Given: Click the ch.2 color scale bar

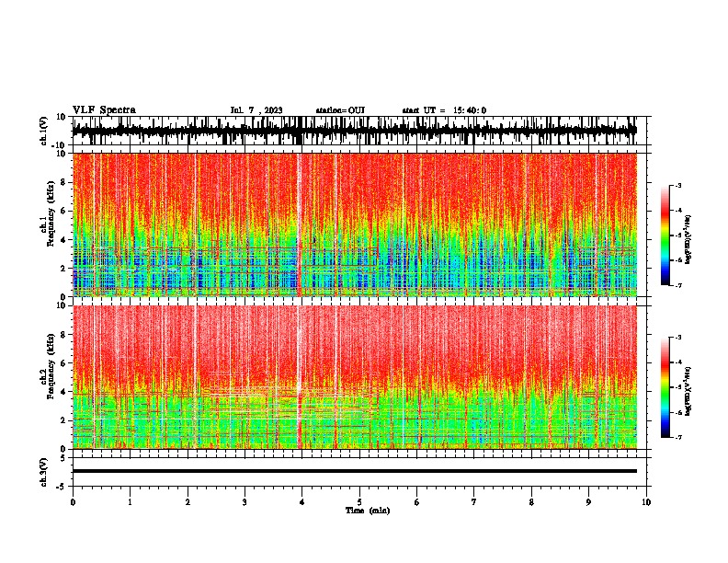Looking at the screenshot, I should pyautogui.click(x=665, y=387).
